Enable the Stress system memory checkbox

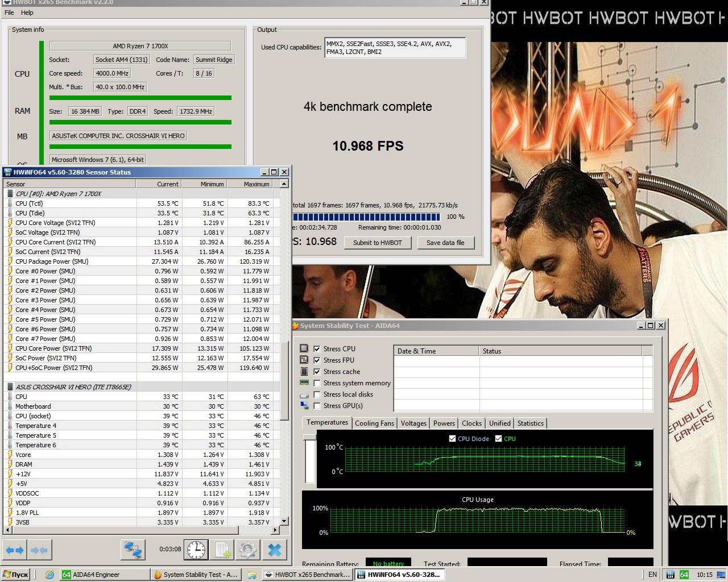point(317,383)
